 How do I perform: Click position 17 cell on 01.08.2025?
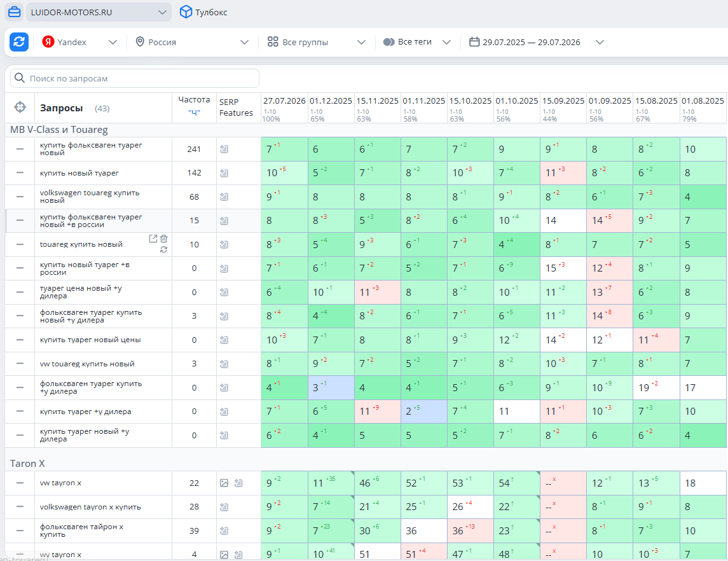703,388
